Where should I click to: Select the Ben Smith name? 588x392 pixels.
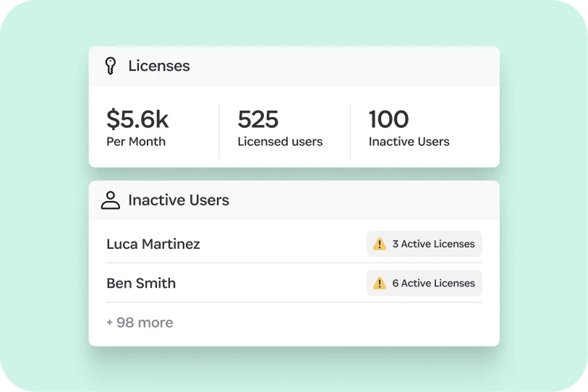point(141,284)
